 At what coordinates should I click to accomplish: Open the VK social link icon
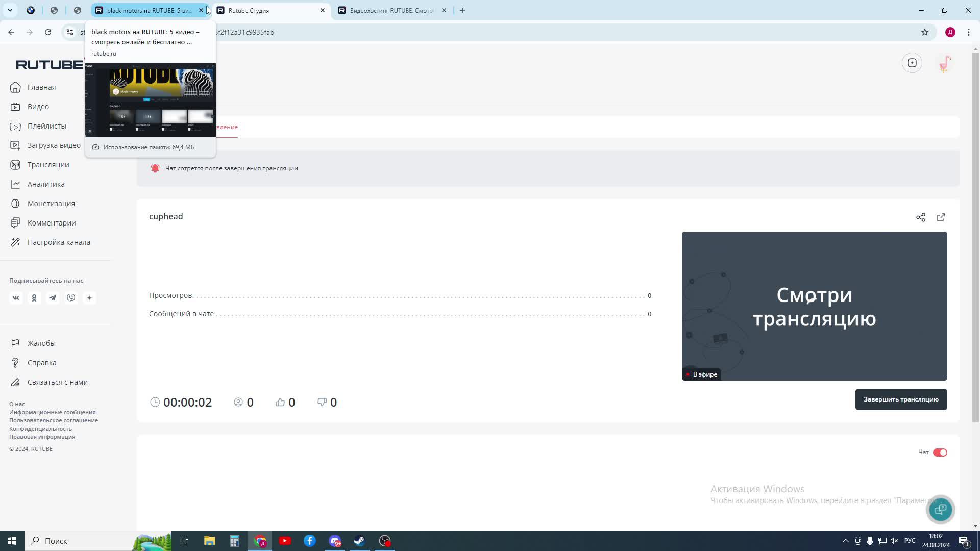click(16, 298)
